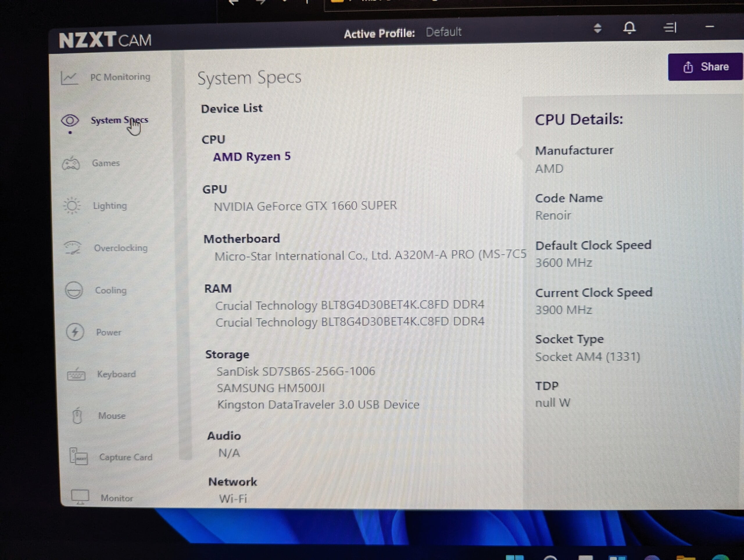
Task: Select the N/A audio entry
Action: point(229,453)
